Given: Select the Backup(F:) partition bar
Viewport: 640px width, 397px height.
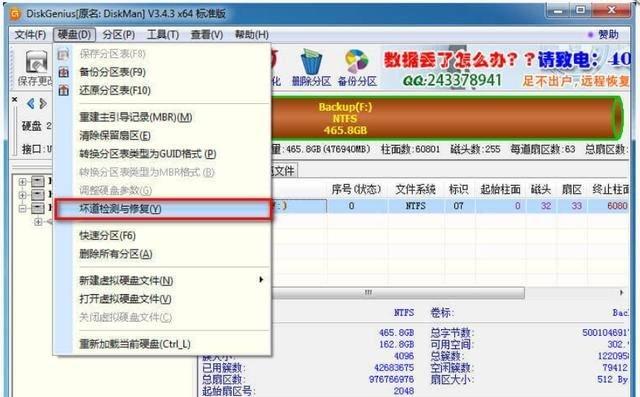Looking at the screenshot, I should point(447,118).
